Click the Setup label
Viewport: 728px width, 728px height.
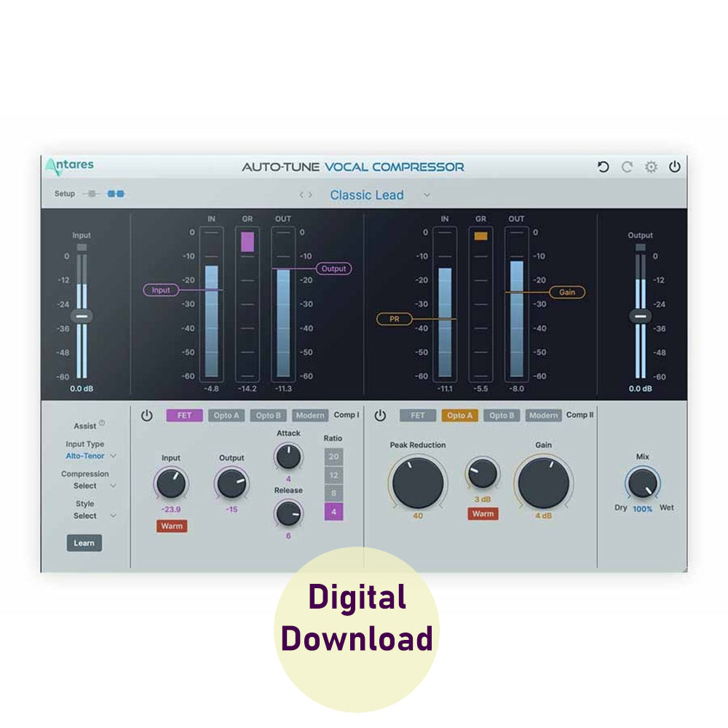[65, 194]
